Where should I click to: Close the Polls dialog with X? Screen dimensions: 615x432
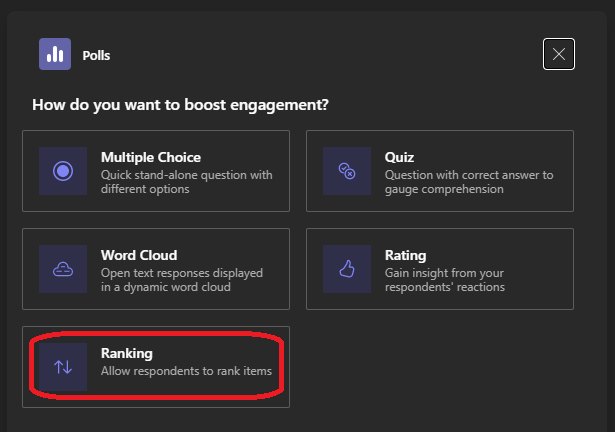click(559, 54)
